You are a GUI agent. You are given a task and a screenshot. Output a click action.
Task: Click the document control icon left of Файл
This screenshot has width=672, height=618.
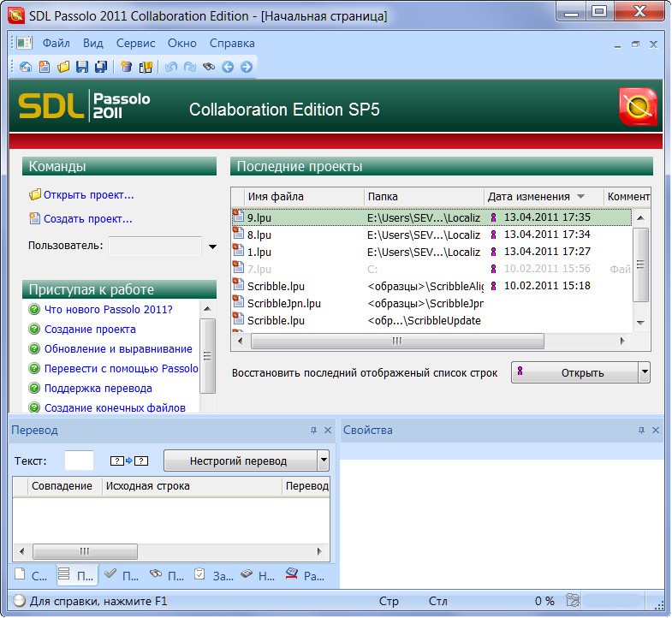click(25, 43)
